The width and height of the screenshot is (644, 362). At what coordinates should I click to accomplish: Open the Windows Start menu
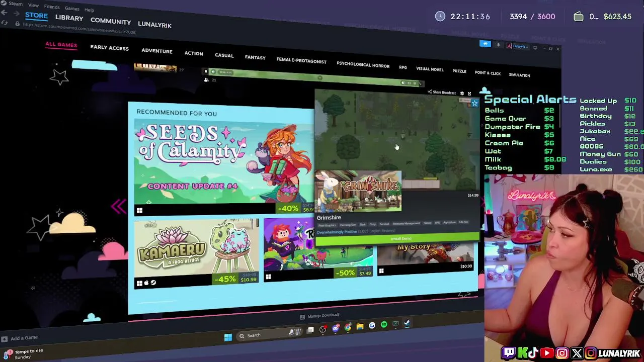coord(228,337)
